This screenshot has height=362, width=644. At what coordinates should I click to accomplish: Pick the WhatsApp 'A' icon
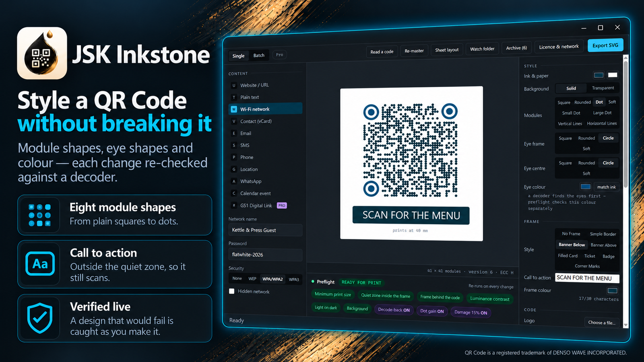click(234, 181)
